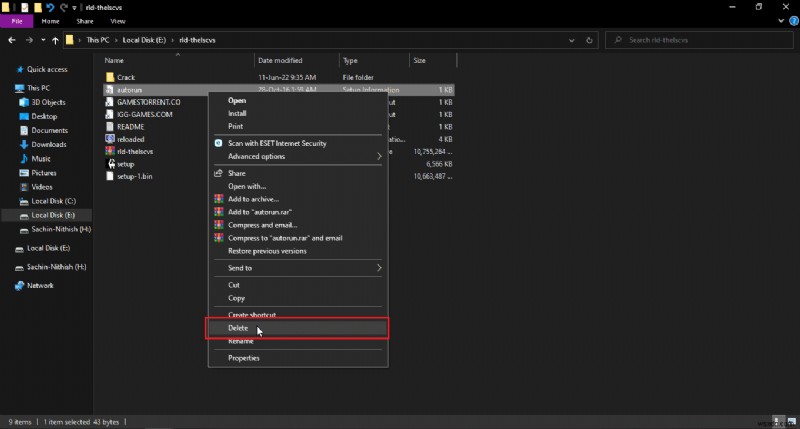Screen dimensions: 800x429
Task: Expand the Advanced options submenu
Action: [298, 157]
